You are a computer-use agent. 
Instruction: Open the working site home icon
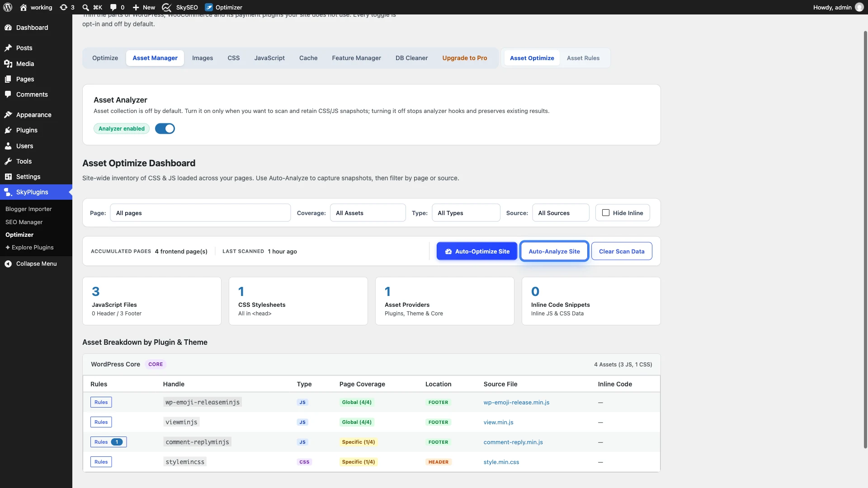click(24, 7)
